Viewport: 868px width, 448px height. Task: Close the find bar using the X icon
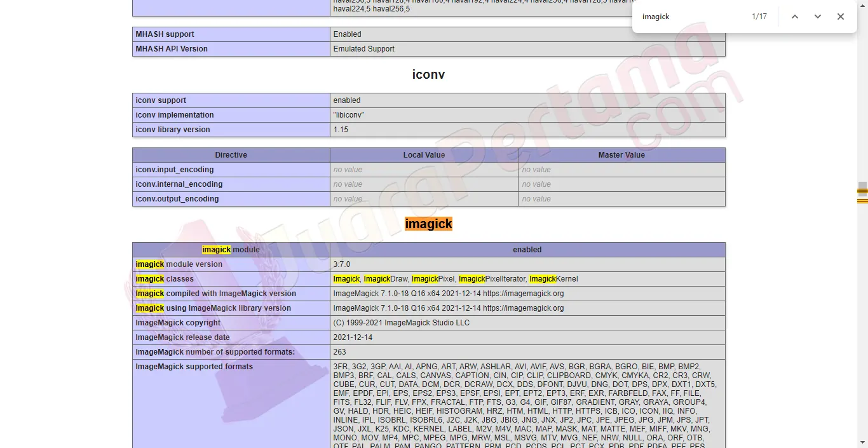click(840, 17)
